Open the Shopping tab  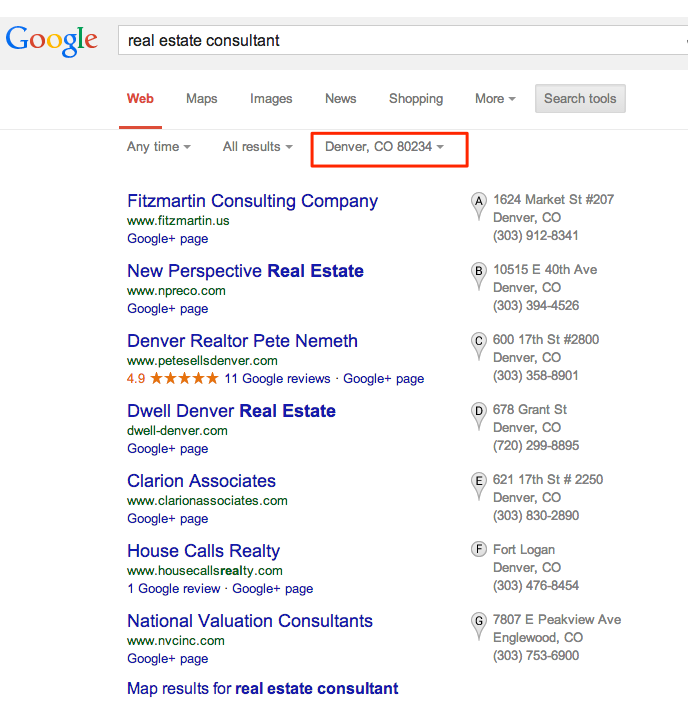(416, 98)
